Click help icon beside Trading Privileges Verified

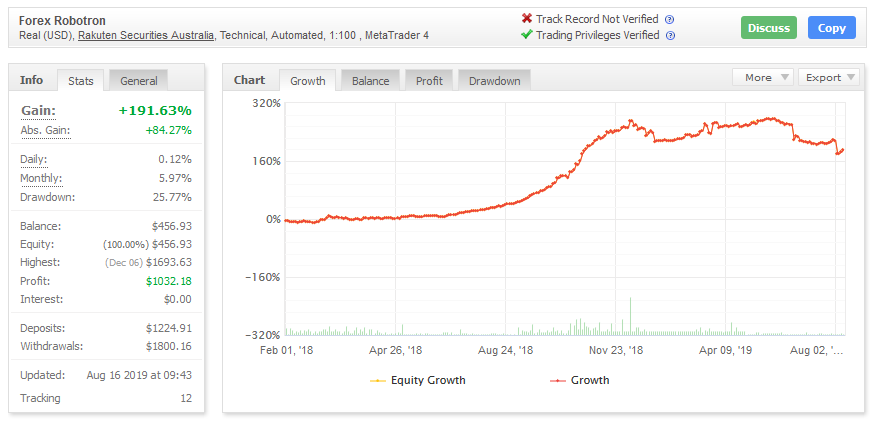671,35
